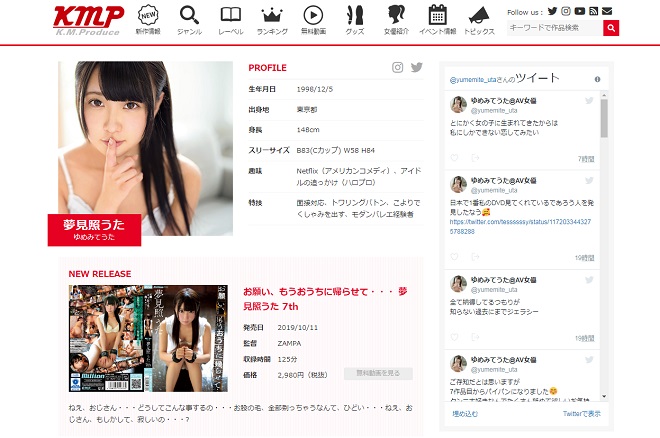This screenshot has width=660, height=438.
Task: Open Twitter icon in PROFILE header
Action: [416, 67]
